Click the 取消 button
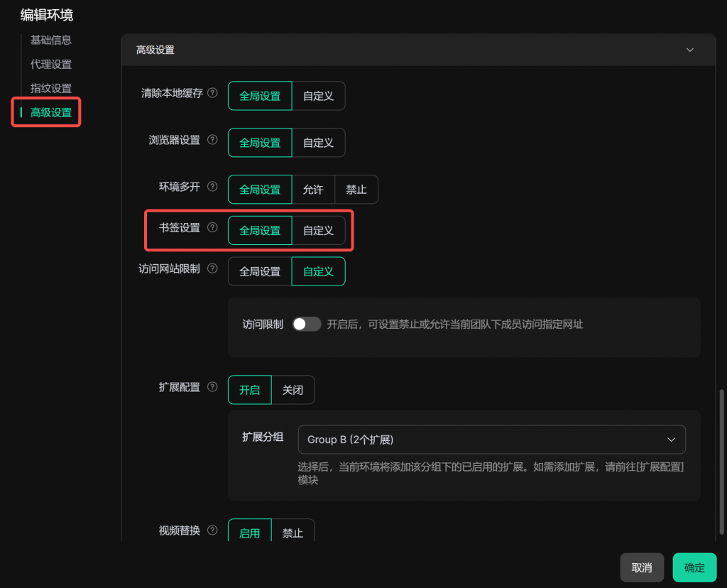727x588 pixels. [642, 568]
